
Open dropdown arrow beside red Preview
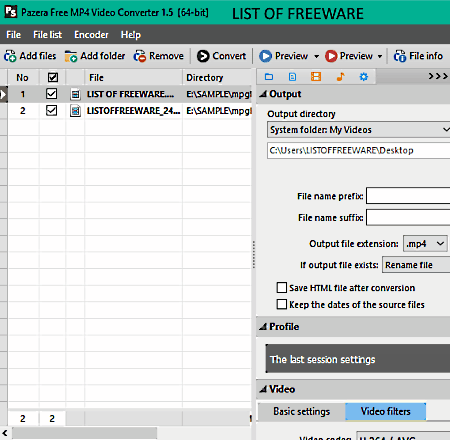coord(380,56)
